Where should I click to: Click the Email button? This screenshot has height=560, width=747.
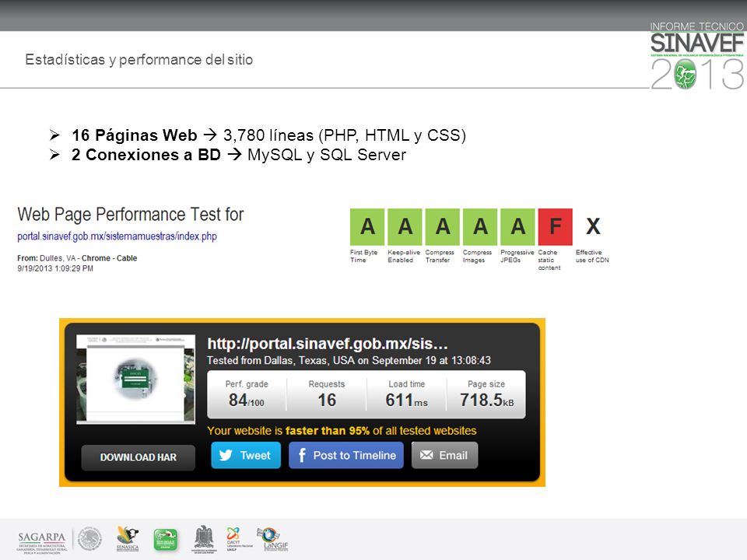[444, 455]
